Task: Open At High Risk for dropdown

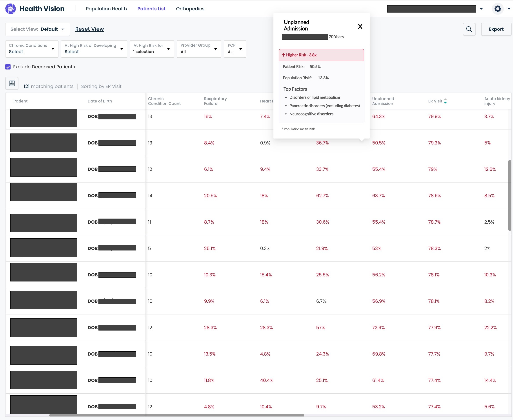Action: tap(152, 49)
